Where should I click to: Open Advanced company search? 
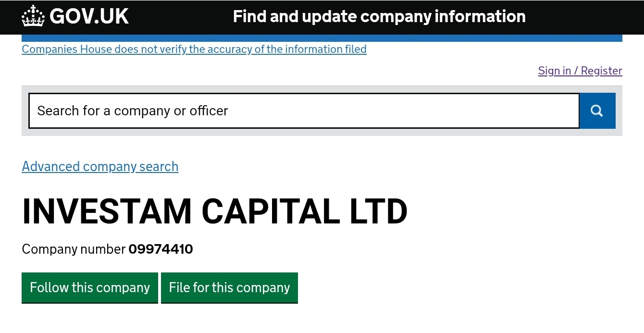click(100, 166)
